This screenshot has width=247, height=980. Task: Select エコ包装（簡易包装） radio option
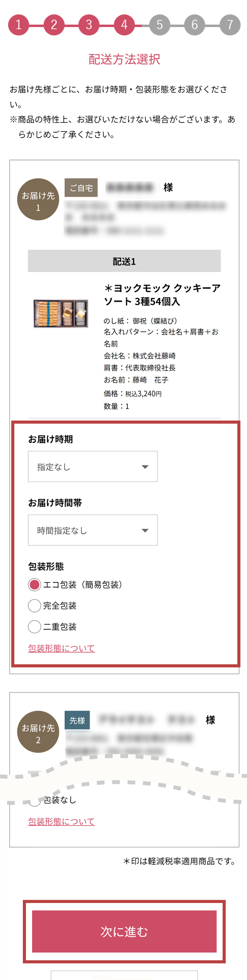point(34,585)
